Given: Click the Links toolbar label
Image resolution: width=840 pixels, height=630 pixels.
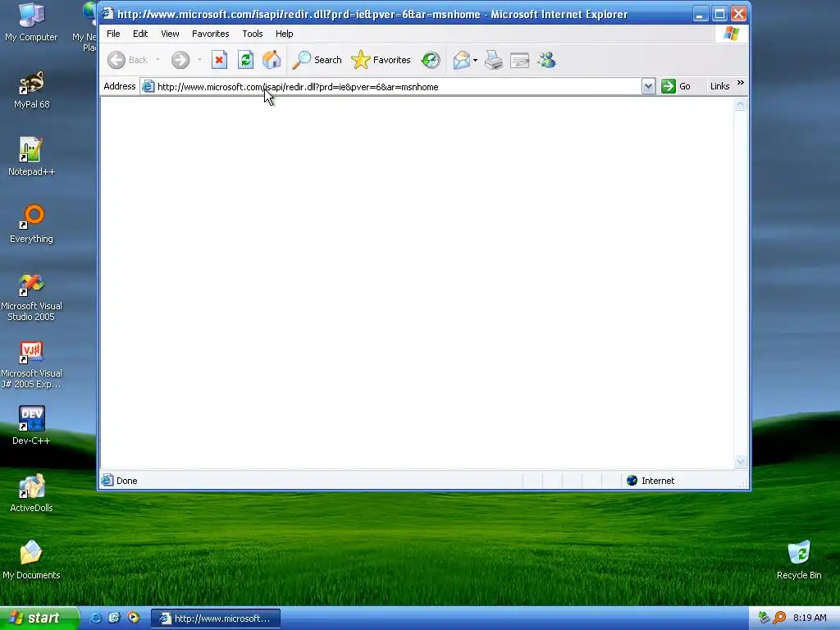Looking at the screenshot, I should 719,86.
